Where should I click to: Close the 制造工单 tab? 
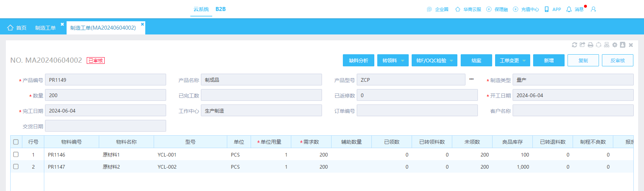(62, 24)
